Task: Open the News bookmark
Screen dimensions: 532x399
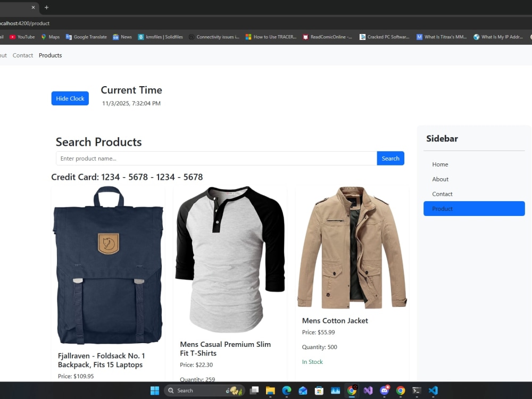Action: [122, 37]
